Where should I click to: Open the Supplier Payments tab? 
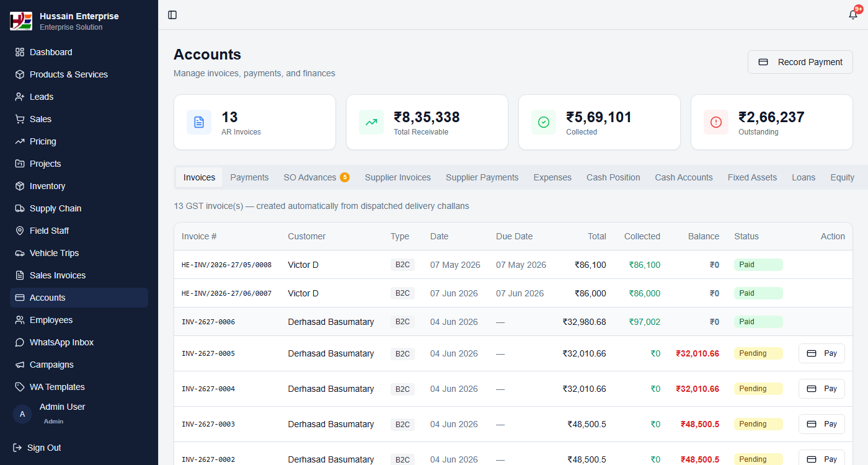pos(482,177)
